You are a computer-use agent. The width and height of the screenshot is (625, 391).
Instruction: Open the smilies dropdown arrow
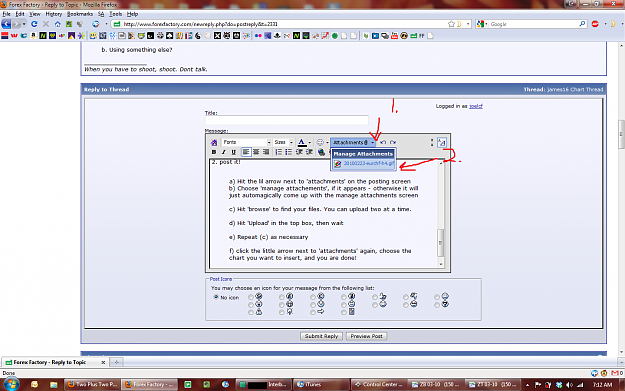(327, 142)
